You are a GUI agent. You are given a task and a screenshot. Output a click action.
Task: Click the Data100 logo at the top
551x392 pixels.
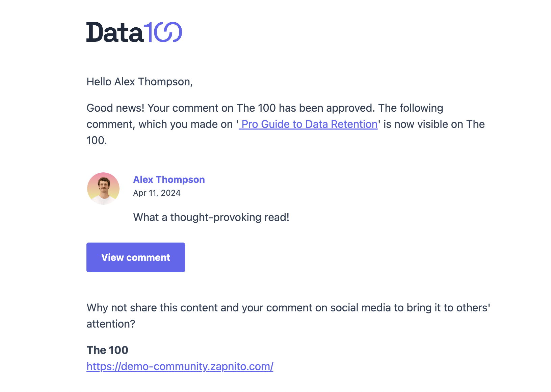[x=134, y=32]
